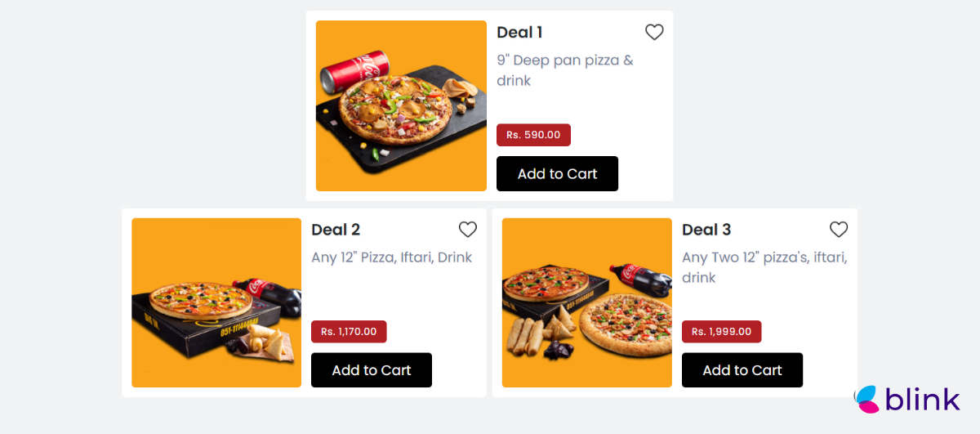Select the Any 12" Pizza, Iftari, Drink text
The width and height of the screenshot is (980, 434).
(391, 257)
